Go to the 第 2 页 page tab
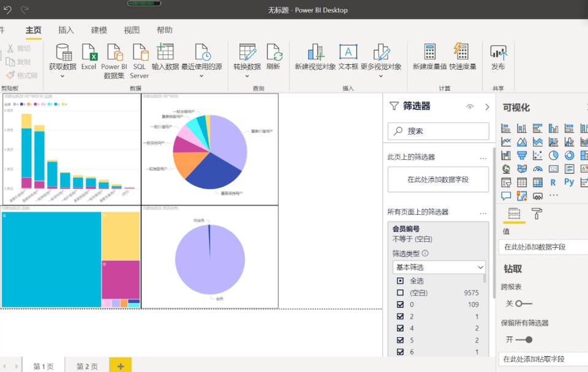Viewport: 588px width, 372px height. coord(87,366)
